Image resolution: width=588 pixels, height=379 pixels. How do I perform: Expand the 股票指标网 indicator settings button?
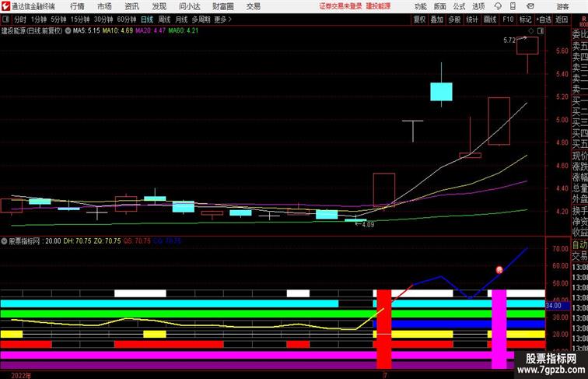[x=4, y=241]
